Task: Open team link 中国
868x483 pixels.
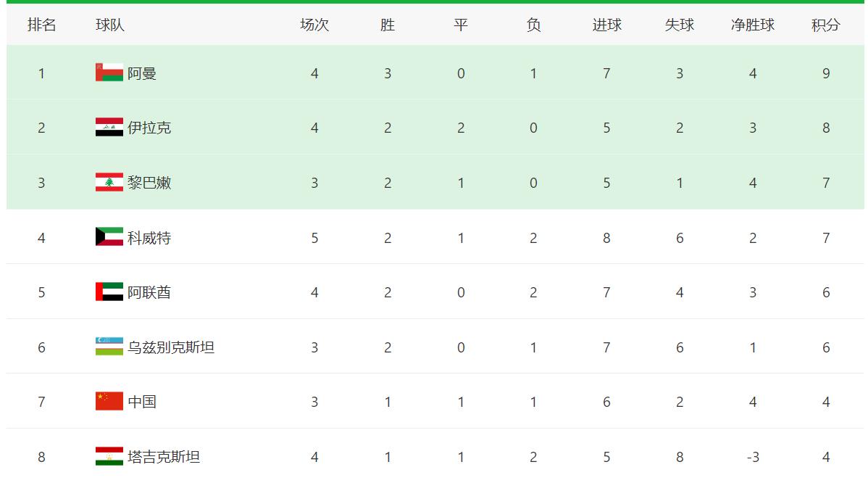Action: pos(142,402)
